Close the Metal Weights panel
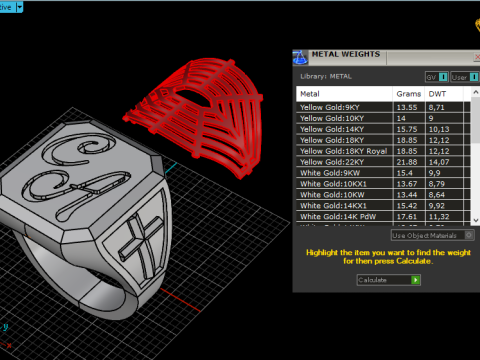The width and height of the screenshot is (480, 360). click(x=477, y=57)
